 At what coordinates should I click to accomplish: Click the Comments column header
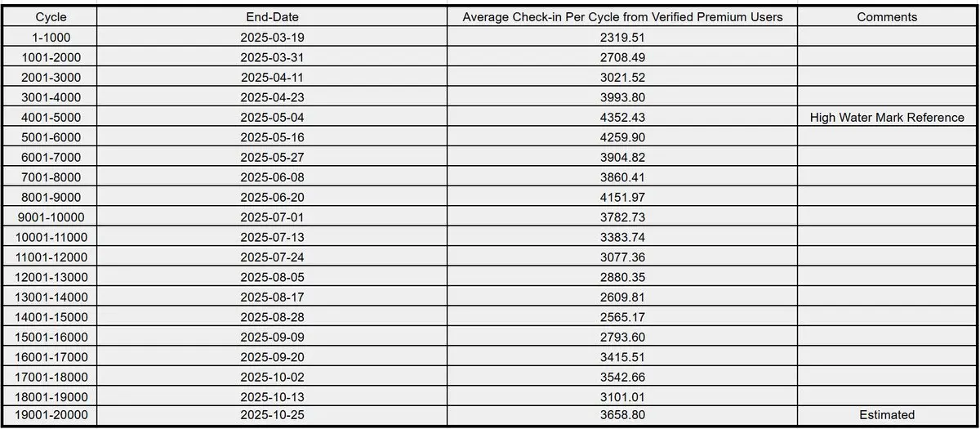(887, 17)
